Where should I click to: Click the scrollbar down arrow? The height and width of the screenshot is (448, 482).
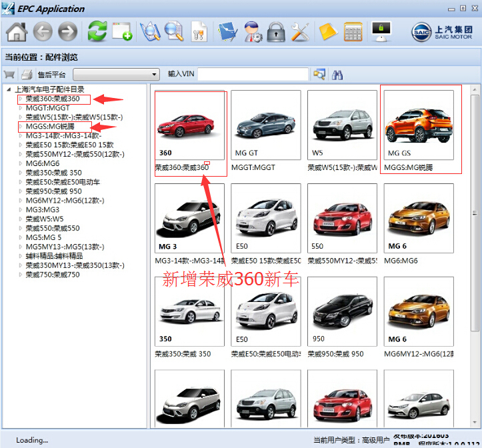[x=475, y=422]
